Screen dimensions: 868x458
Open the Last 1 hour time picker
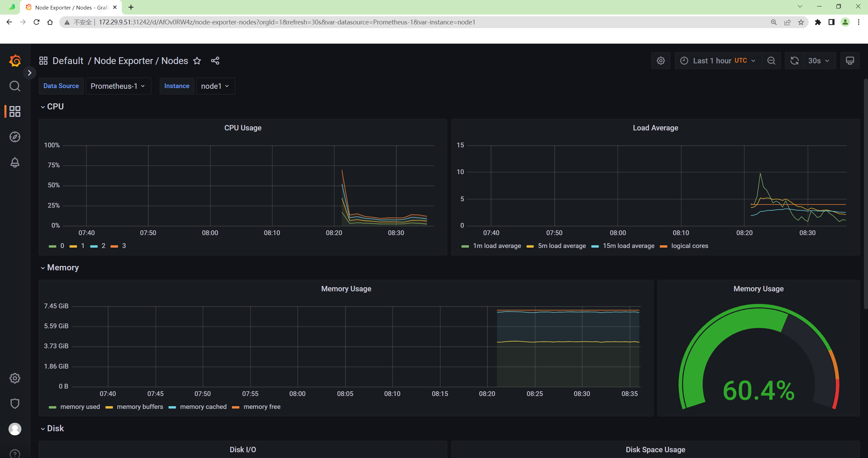718,61
